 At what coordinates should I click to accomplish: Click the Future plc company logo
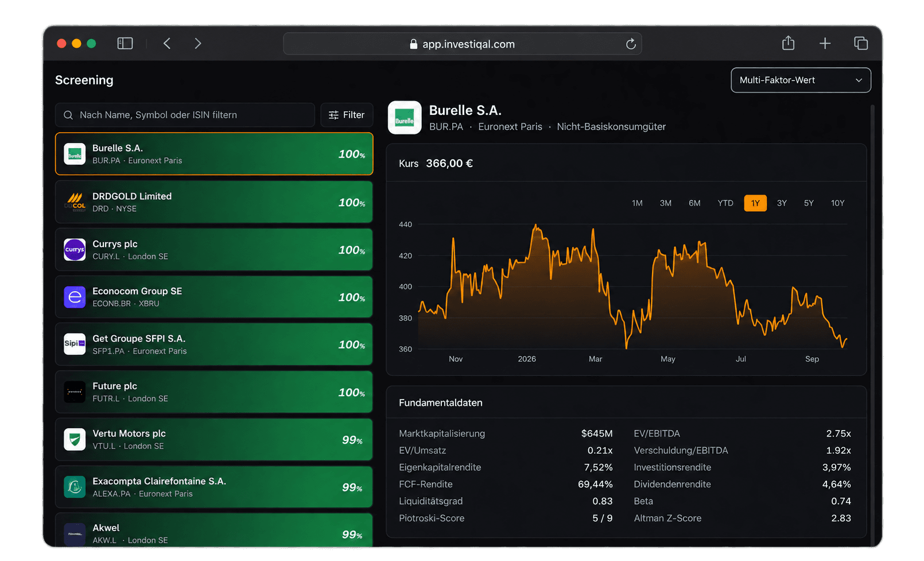[x=75, y=392]
